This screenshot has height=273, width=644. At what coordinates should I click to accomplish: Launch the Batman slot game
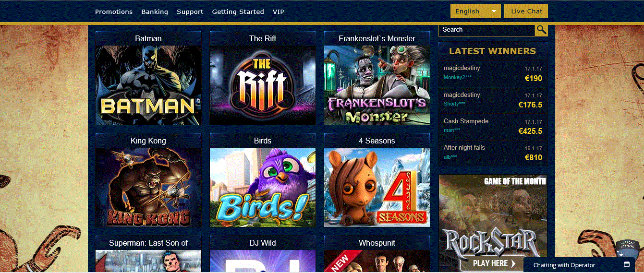pos(148,85)
